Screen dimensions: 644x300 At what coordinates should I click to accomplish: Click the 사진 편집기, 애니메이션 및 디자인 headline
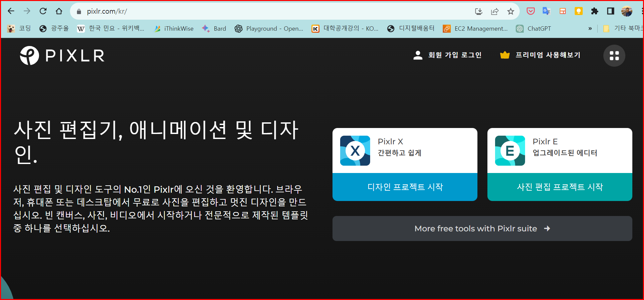(156, 142)
